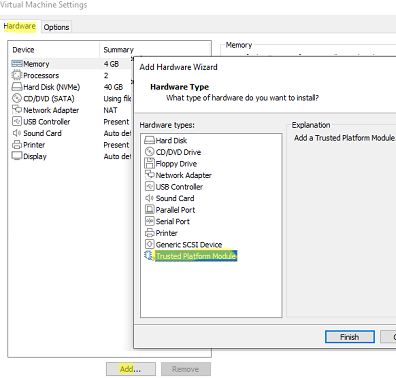Select the CD/DVD (SATA) row text
Screen dimensions: 396x378
tap(49, 99)
